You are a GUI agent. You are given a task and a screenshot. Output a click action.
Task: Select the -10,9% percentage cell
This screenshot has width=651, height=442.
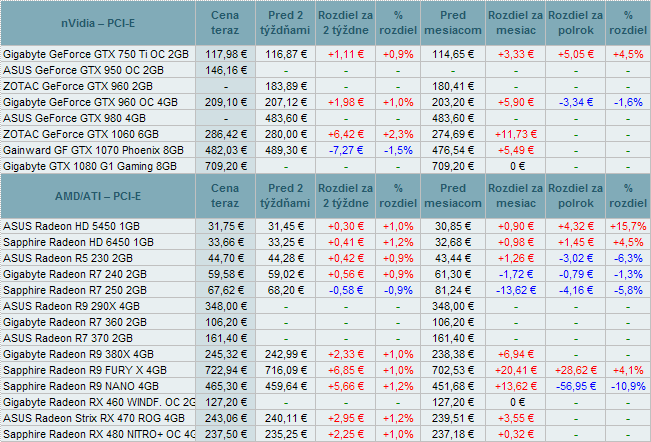[x=628, y=386]
